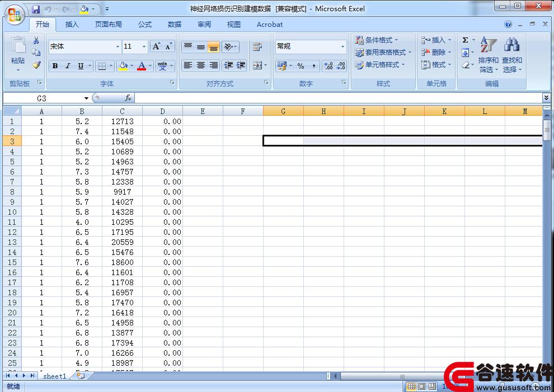Screen dimensions: 554x392
Task: Open the 常规 number format dropdown
Action: click(342, 46)
